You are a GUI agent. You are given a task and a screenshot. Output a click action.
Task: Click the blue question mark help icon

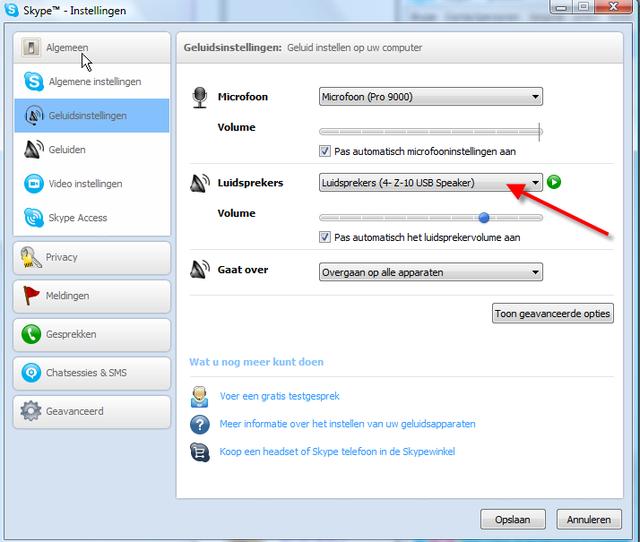[200, 424]
